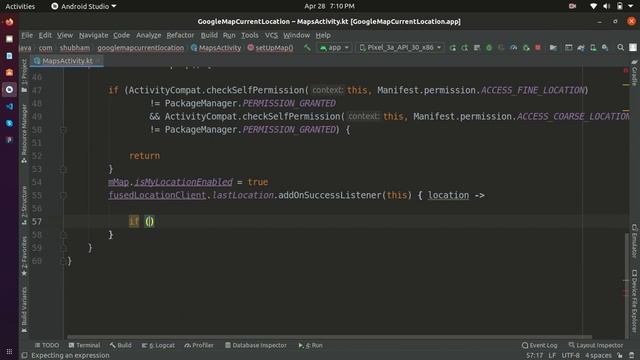Open the Event Log panel
The width and height of the screenshot is (640, 360).
539,345
